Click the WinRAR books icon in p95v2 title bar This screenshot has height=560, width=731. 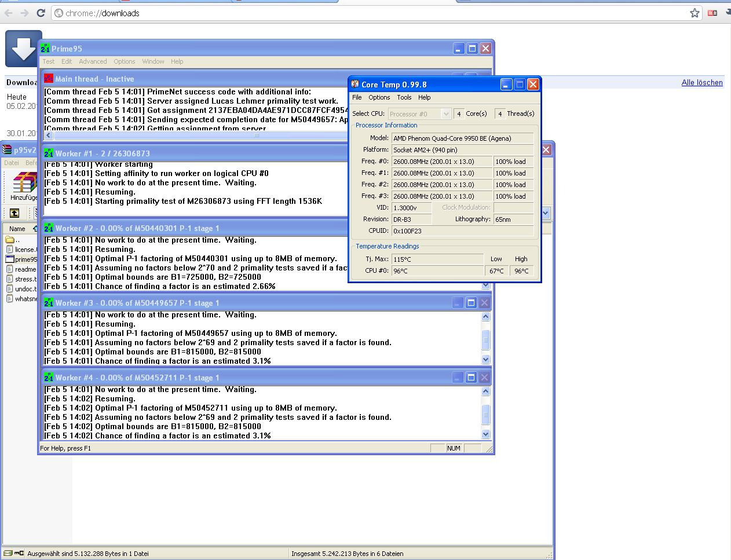pyautogui.click(x=7, y=149)
